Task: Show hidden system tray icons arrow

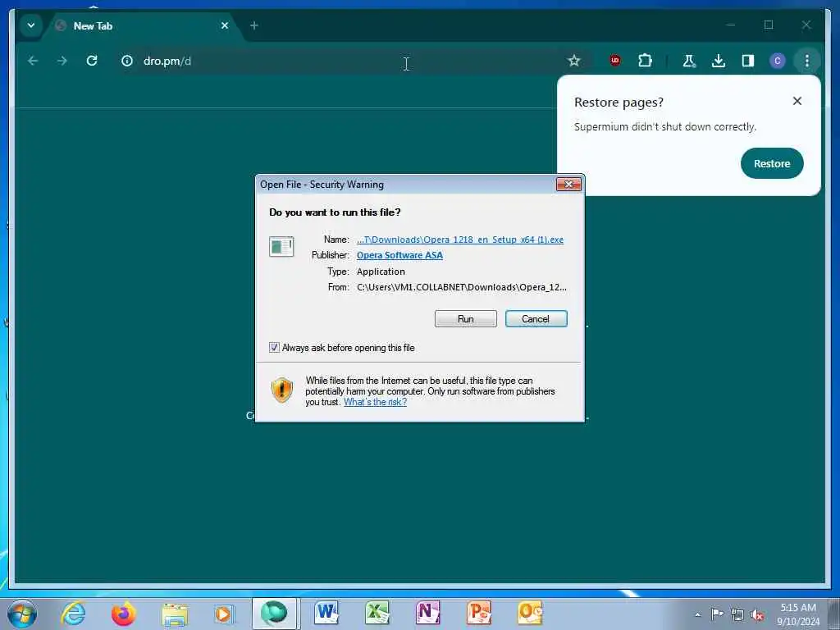Action: [697, 614]
